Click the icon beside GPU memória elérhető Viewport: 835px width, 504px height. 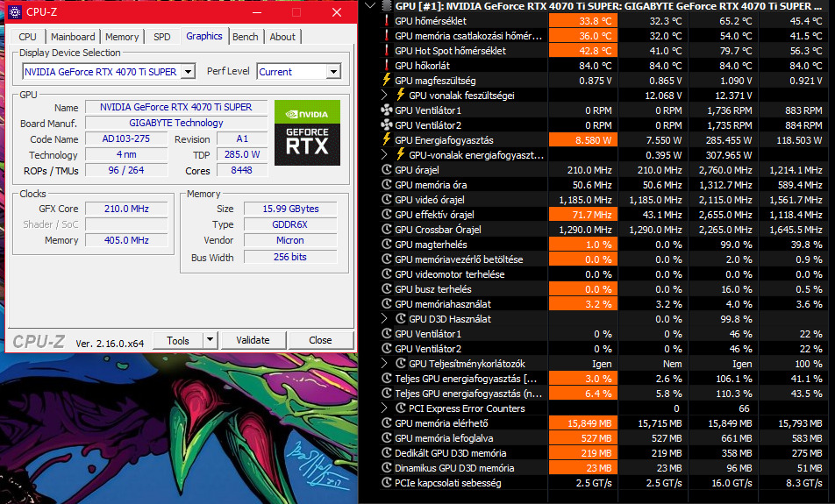(x=387, y=423)
